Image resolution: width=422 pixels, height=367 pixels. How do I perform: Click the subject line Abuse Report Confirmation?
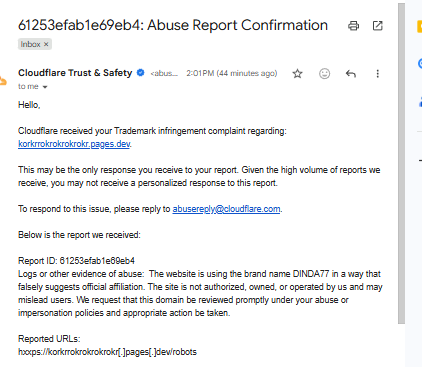tap(173, 25)
